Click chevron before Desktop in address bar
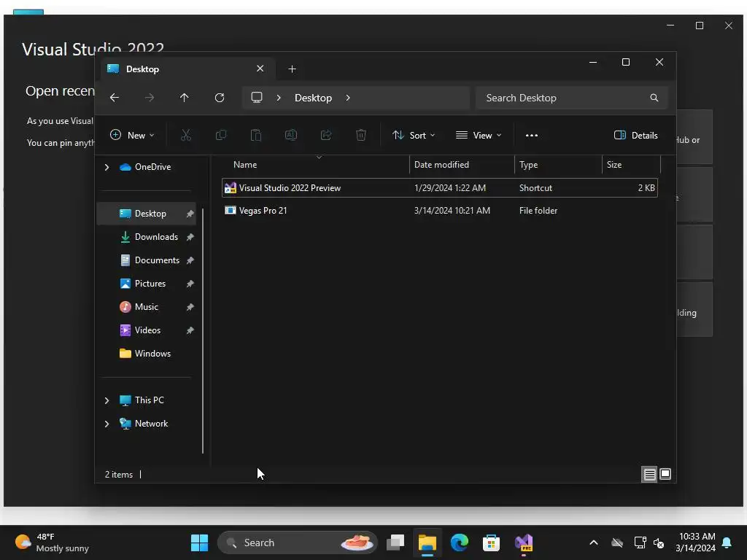 tap(279, 98)
